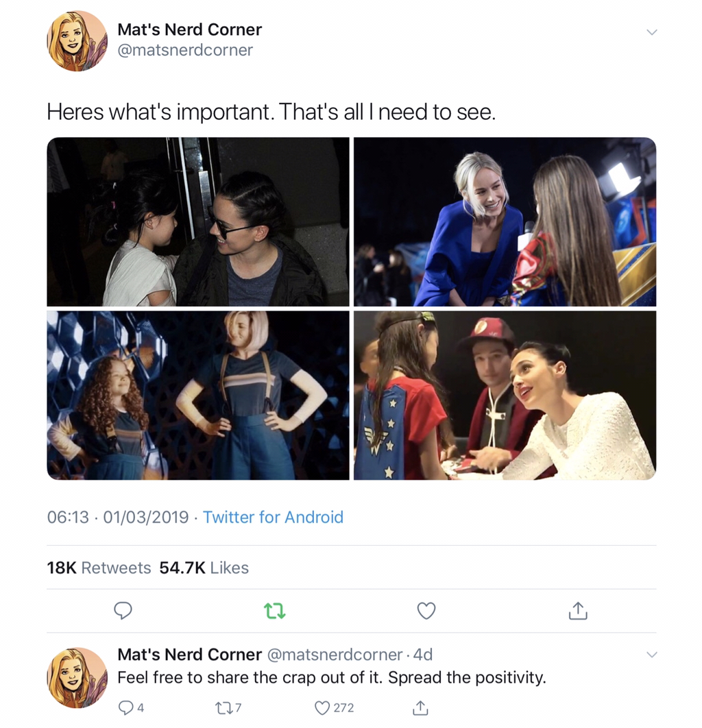
Task: Share the 'Spread the positivity' reply tweet
Action: pos(420,707)
